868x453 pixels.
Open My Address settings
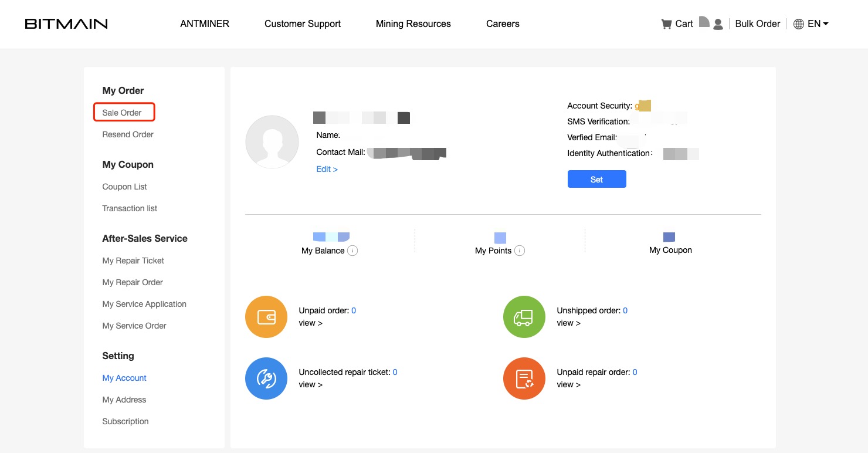(x=124, y=400)
